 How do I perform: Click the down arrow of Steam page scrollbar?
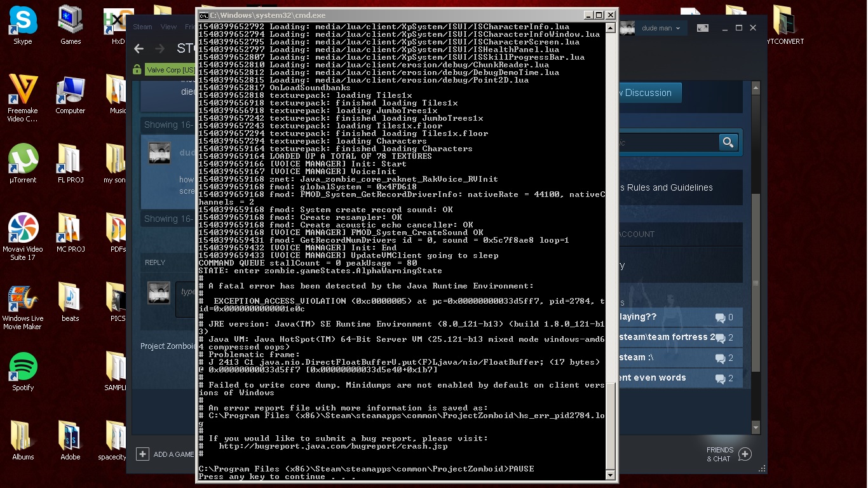click(x=756, y=428)
